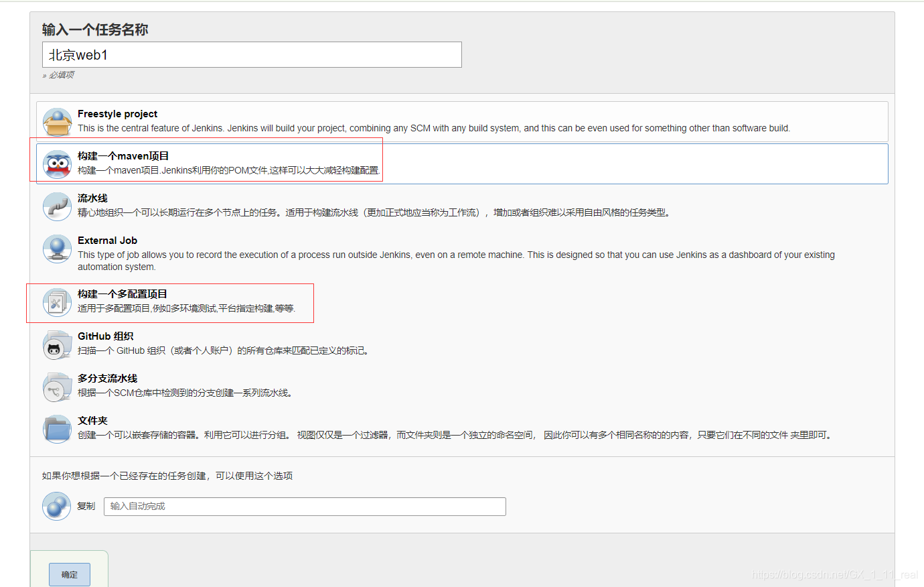924x587 pixels.
Task: Confirm with the 确定 button
Action: [x=70, y=574]
